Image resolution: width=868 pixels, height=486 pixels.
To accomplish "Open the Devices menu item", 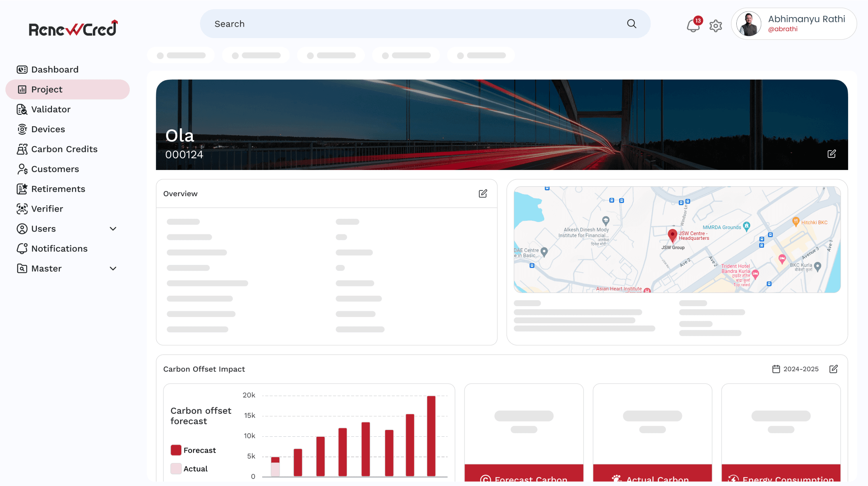I will point(48,129).
